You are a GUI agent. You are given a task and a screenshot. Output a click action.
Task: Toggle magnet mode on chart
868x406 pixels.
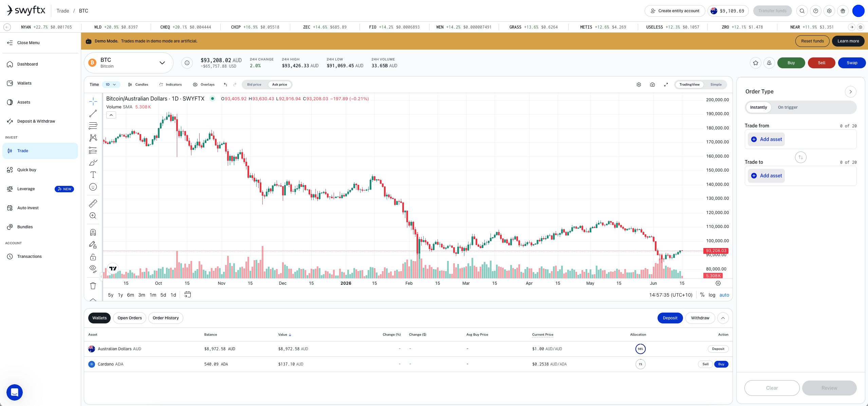click(93, 232)
